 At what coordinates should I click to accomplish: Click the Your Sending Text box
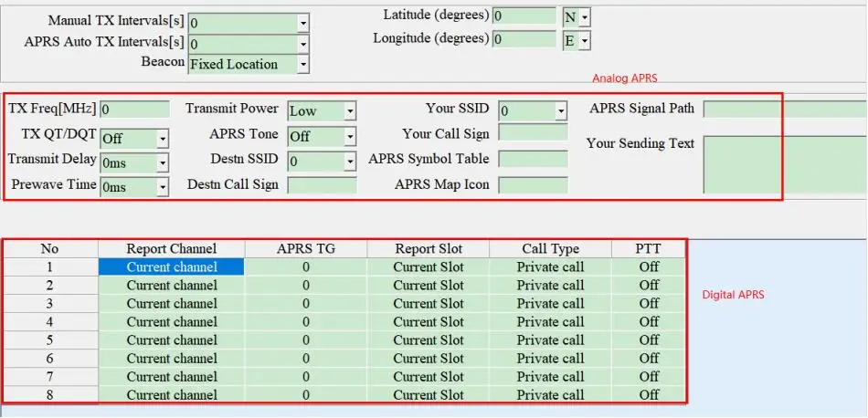785,164
